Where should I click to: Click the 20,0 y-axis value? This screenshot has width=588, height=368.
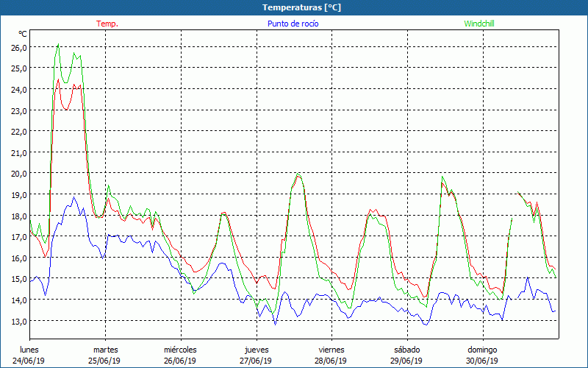(x=19, y=174)
